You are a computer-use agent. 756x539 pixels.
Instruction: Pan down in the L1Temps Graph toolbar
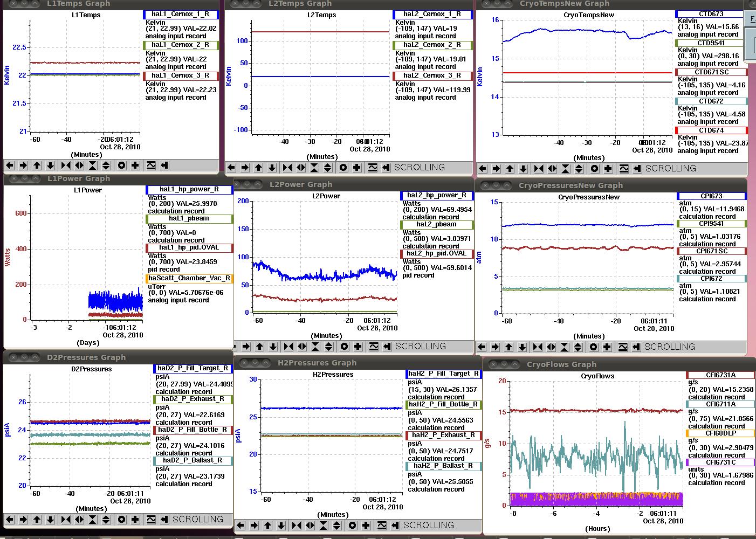pos(50,165)
